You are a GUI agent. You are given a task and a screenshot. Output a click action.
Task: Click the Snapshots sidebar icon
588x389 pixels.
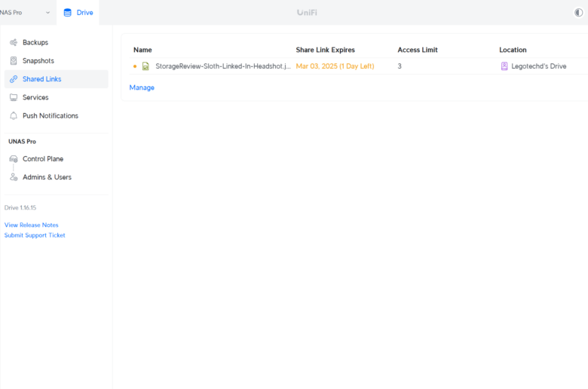pos(14,61)
